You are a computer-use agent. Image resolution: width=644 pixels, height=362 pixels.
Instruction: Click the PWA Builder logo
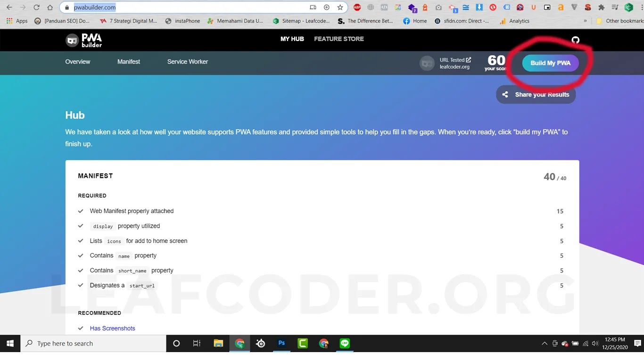(x=84, y=40)
